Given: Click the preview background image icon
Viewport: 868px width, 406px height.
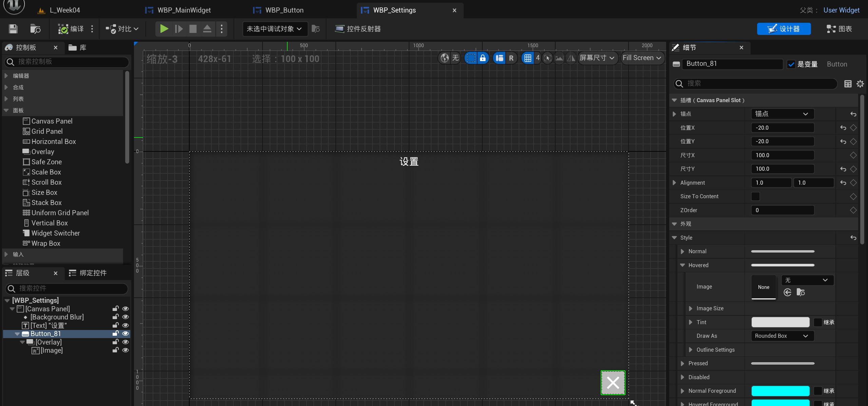Looking at the screenshot, I should [559, 58].
